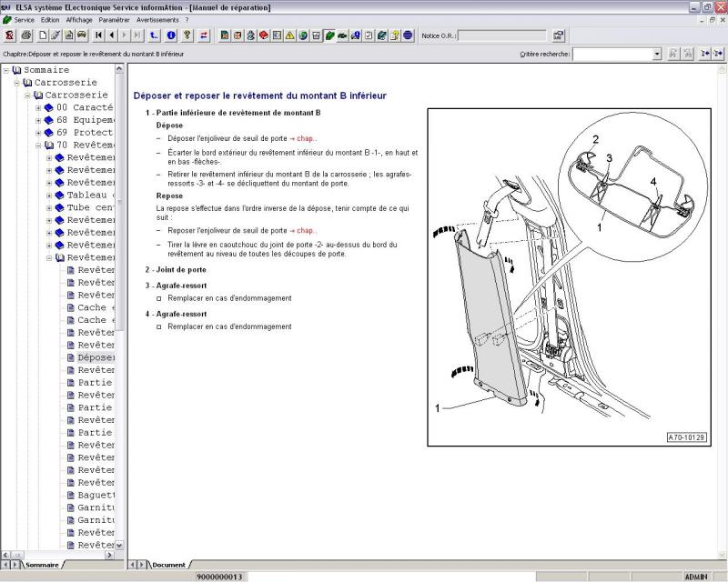Select the first 'Partie' tree item
Viewport: 728px width, 582px height.
coord(96,383)
